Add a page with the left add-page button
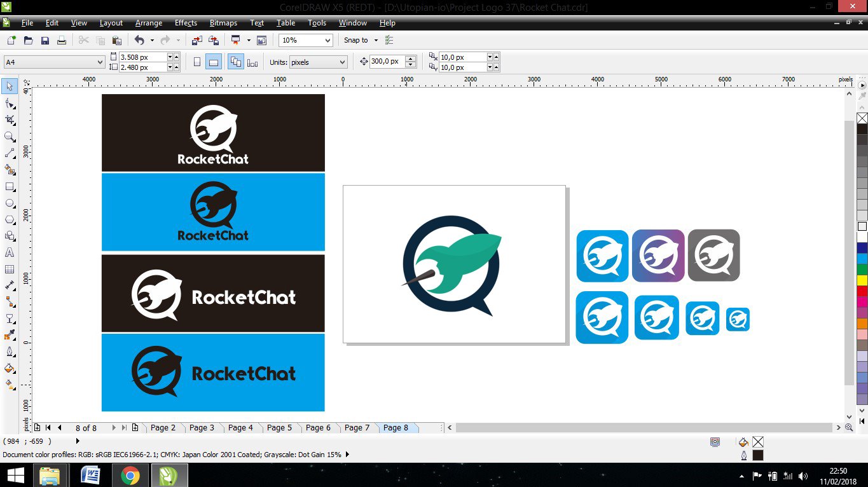The height and width of the screenshot is (487, 868). point(38,428)
